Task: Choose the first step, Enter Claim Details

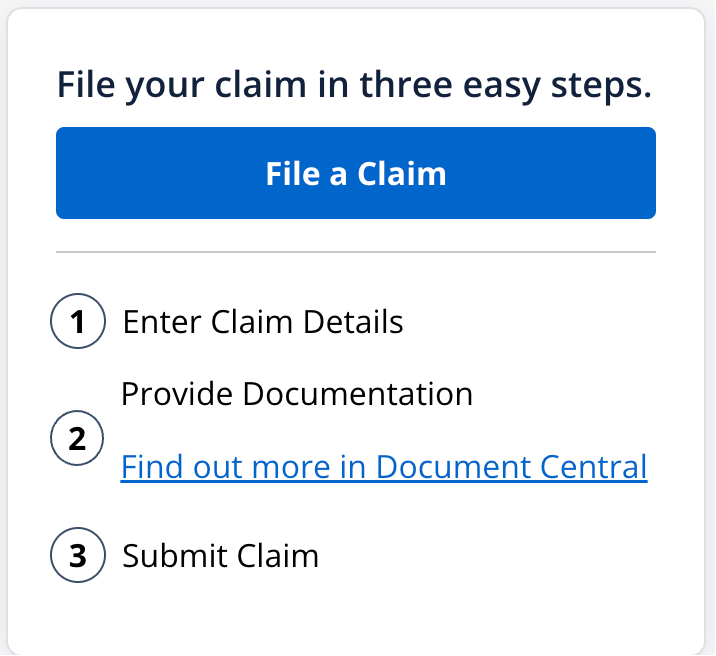Action: [x=262, y=322]
